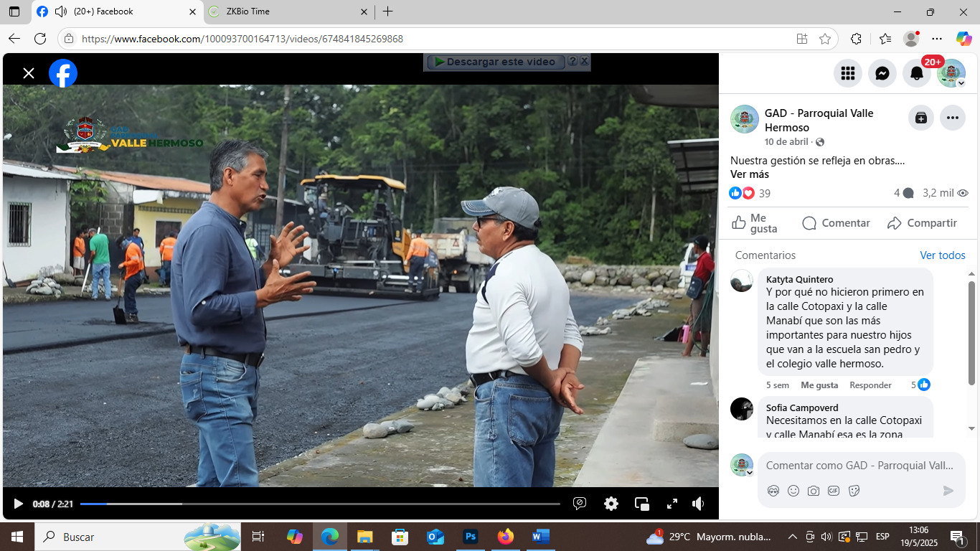
Task: Click Ver todos comments link
Action: (x=942, y=255)
